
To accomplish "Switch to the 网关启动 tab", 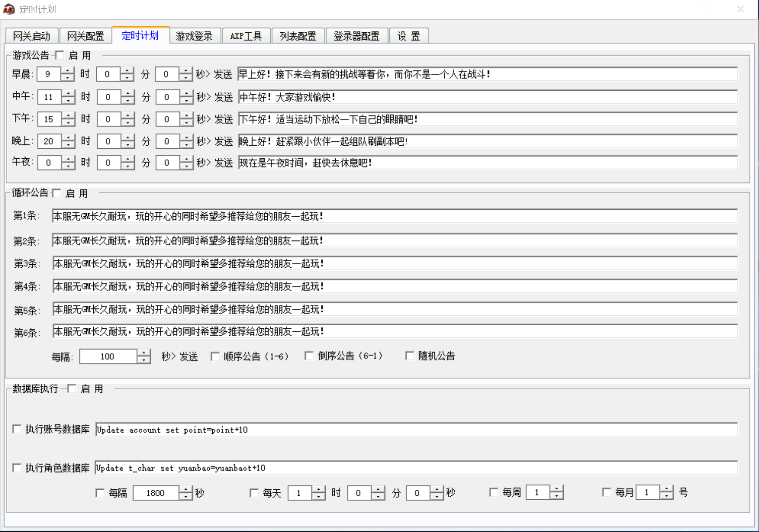I will 32,36.
